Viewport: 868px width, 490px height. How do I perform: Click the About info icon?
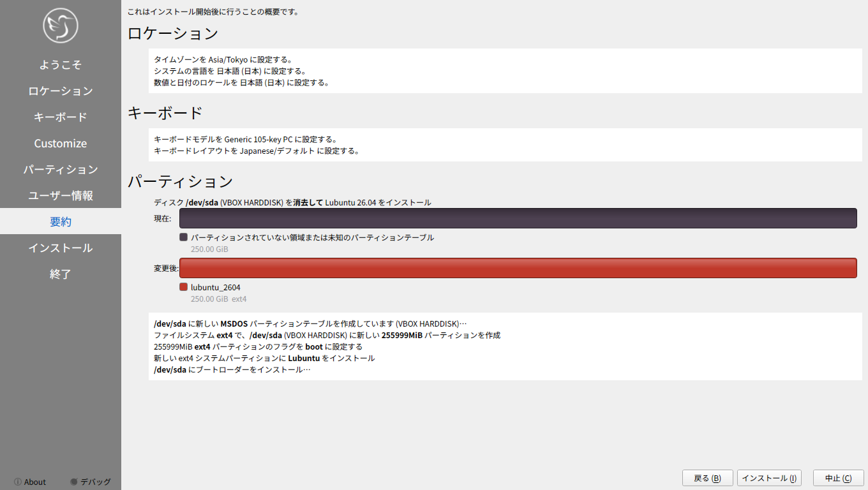coord(18,482)
